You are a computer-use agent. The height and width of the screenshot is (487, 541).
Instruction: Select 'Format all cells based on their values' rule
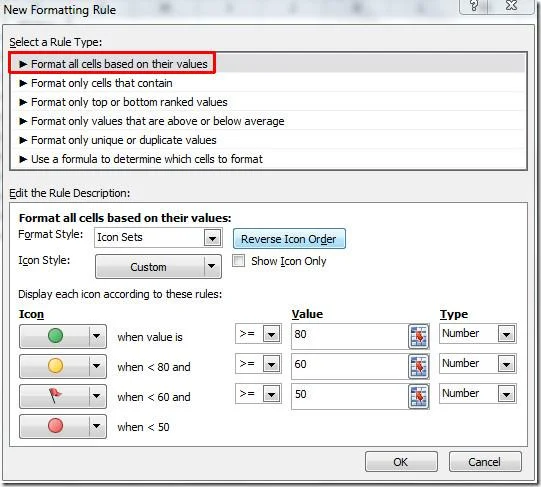pos(268,64)
